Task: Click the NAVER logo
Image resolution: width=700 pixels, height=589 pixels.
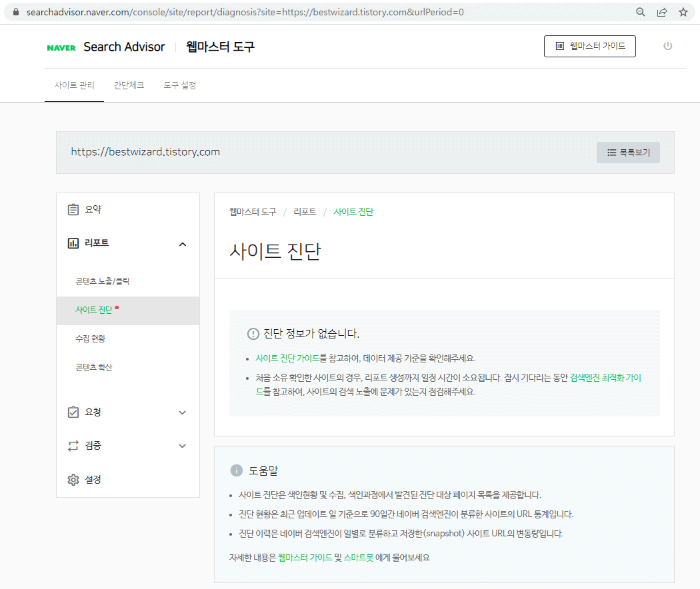Action: (61, 47)
